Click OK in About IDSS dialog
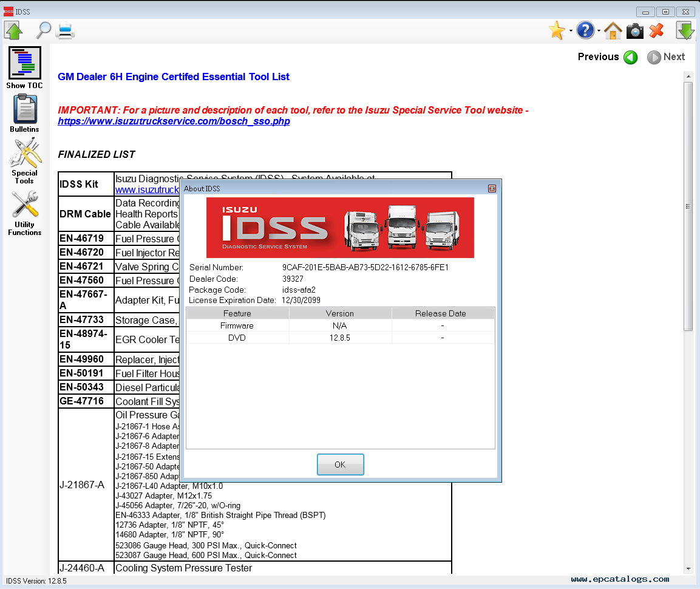700x589 pixels. click(x=340, y=465)
